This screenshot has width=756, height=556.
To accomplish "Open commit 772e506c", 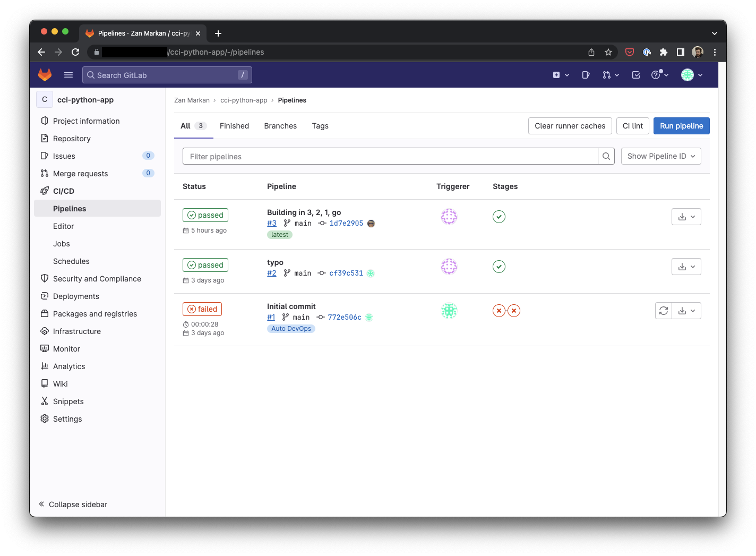I will tap(345, 317).
